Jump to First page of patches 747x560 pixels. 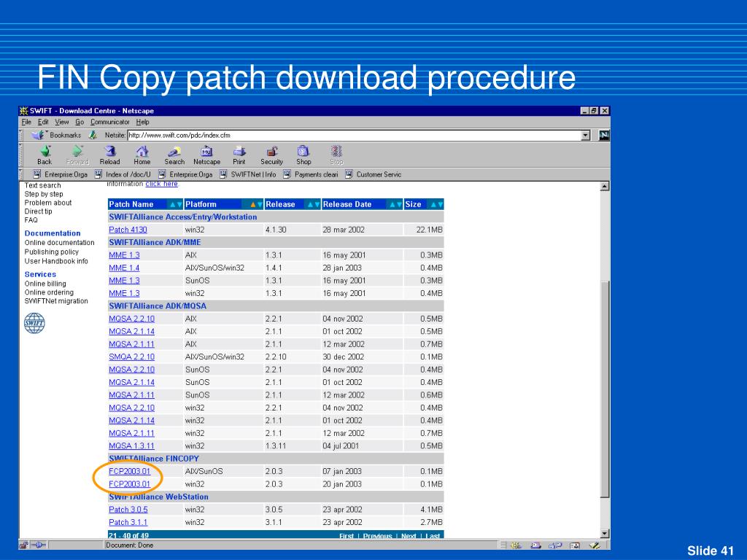click(x=347, y=536)
